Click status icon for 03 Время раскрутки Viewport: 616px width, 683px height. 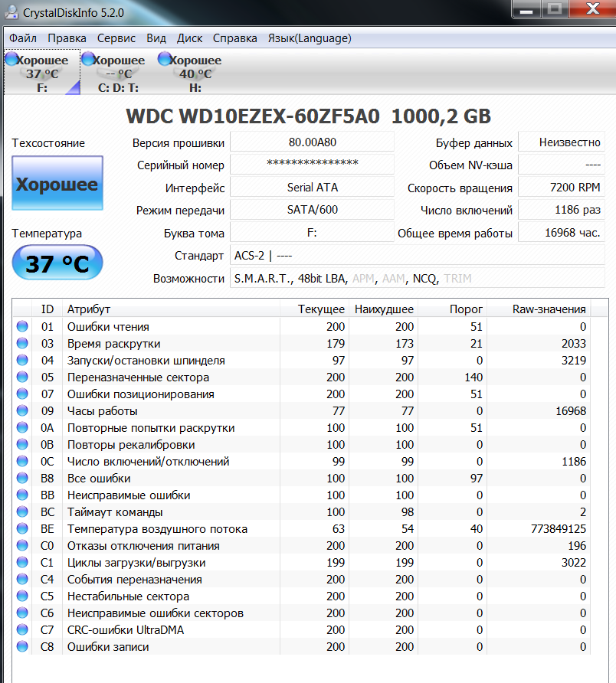(22, 343)
